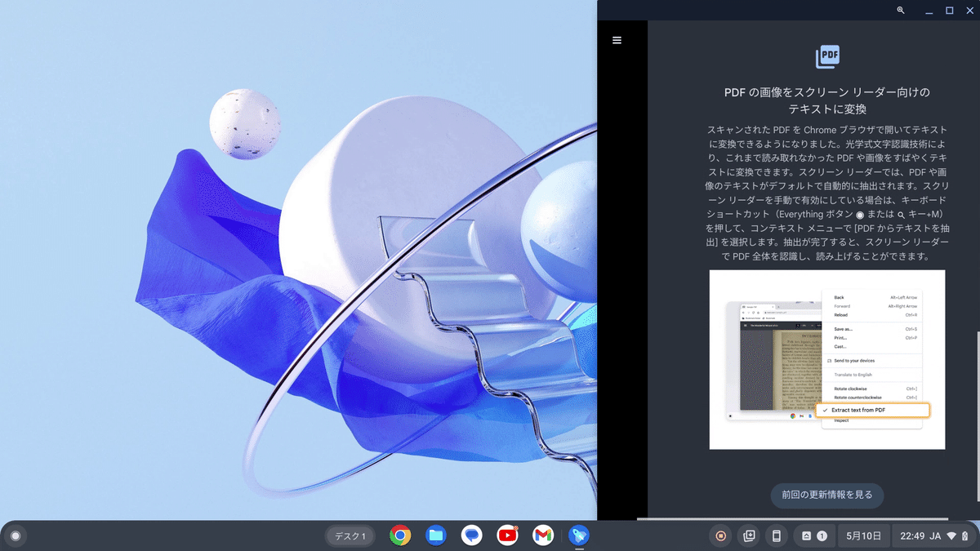Click the heading PDF の画像をスクリーン リーダー向けの

827,92
